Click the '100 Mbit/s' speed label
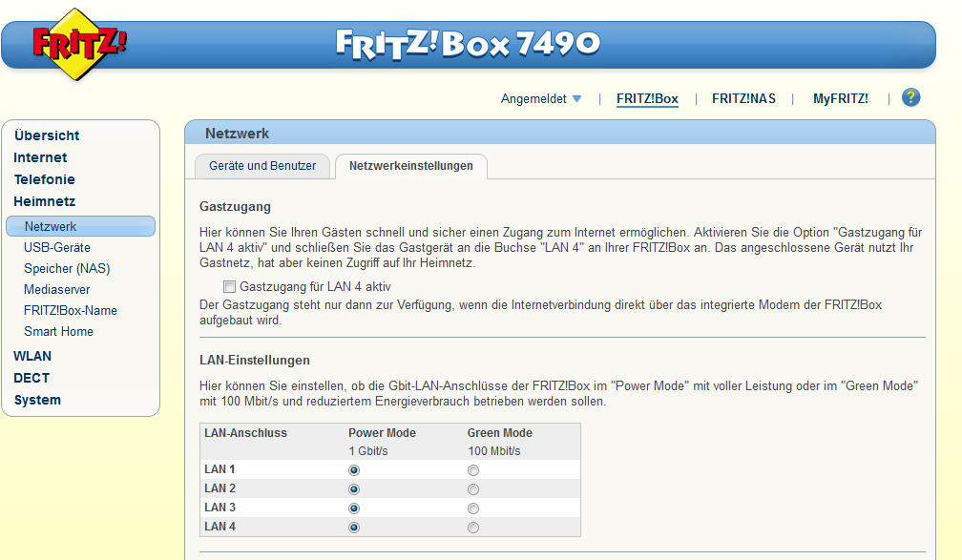The image size is (962, 560). [x=494, y=451]
